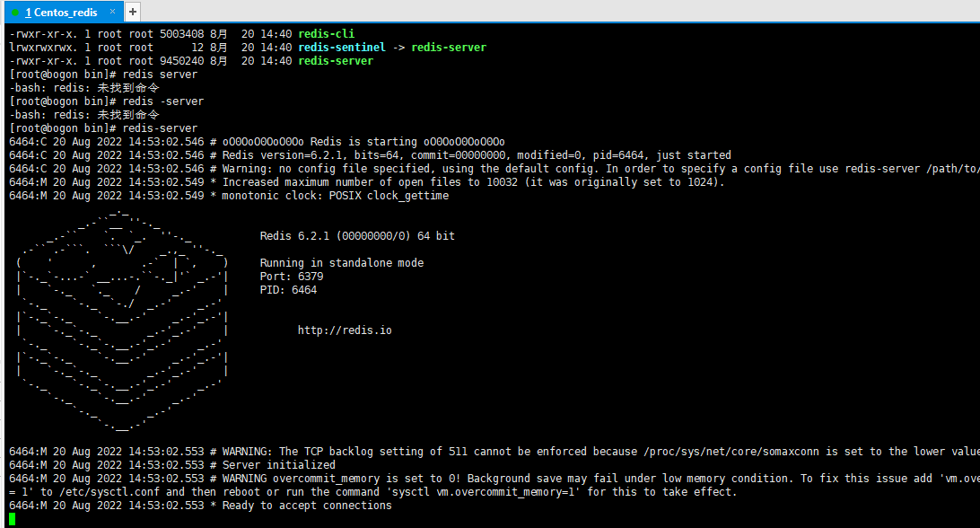Click 'redis-sentinel' symlink name
Screen dimensions: 980x528
(342, 48)
